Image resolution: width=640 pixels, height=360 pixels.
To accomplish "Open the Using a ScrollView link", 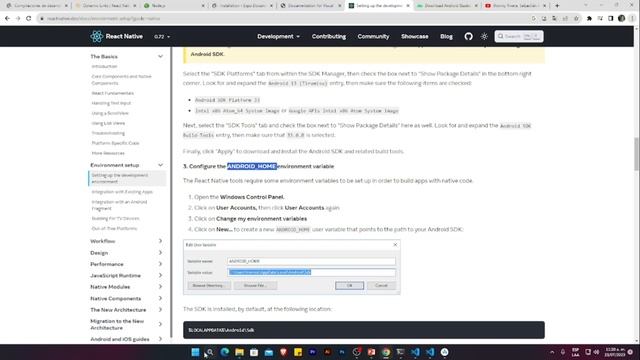I will click(110, 113).
